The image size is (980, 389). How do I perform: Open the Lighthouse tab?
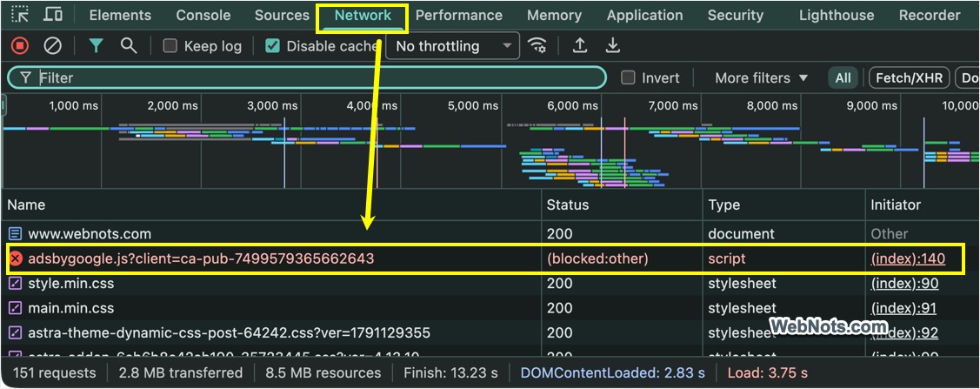click(x=837, y=15)
